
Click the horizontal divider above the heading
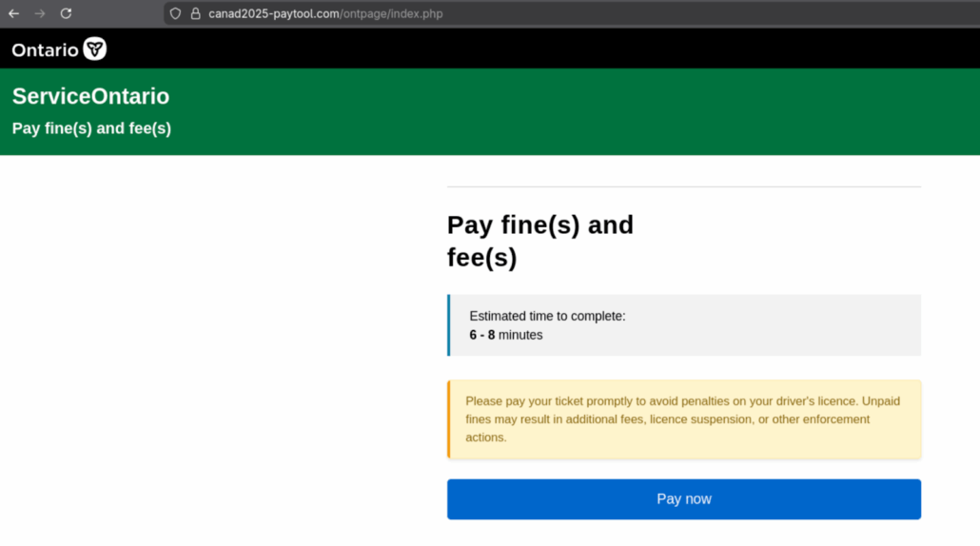(x=683, y=186)
